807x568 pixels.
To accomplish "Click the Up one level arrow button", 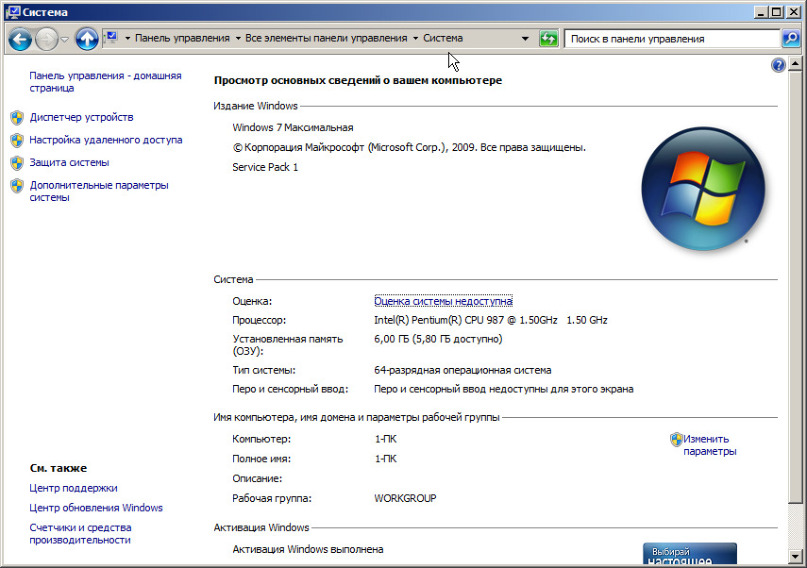I will coord(87,39).
